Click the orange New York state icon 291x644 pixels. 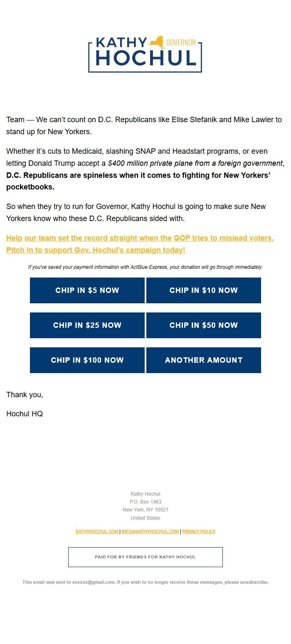point(158,42)
